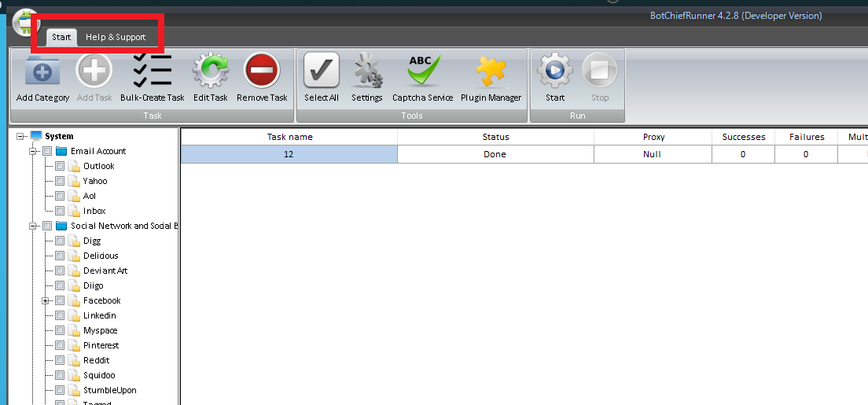Open Bulk-Create Task tool
868x405 pixels.
tap(152, 72)
